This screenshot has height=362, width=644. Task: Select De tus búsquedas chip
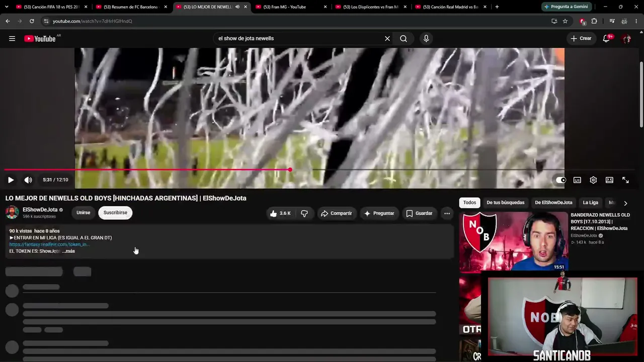click(505, 203)
